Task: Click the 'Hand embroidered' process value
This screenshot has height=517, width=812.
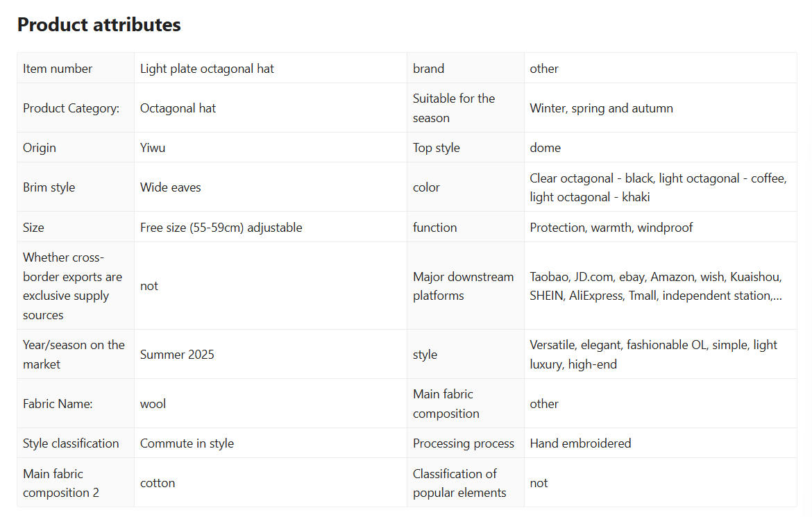Action: (580, 443)
